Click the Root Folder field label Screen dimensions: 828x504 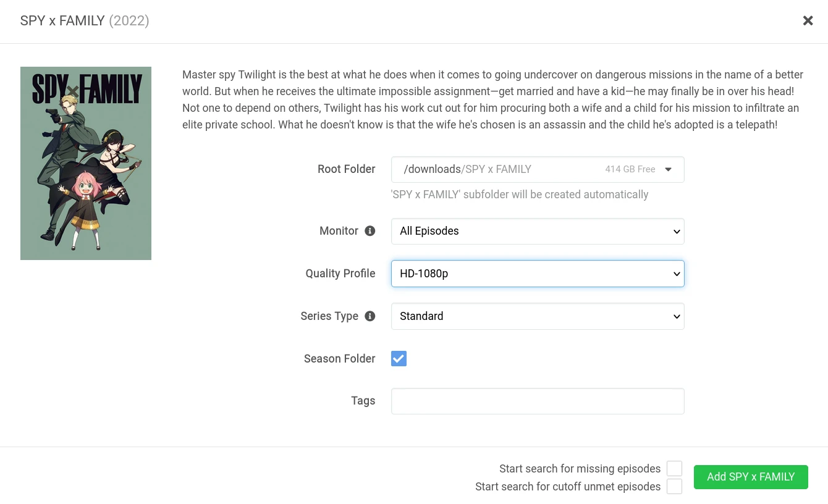tap(346, 169)
